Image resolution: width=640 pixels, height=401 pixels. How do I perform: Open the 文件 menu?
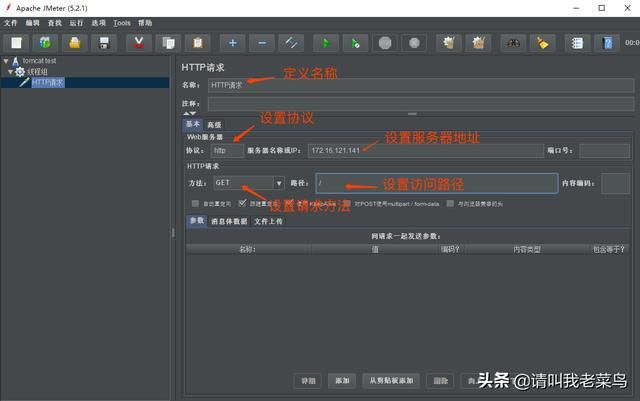click(11, 23)
